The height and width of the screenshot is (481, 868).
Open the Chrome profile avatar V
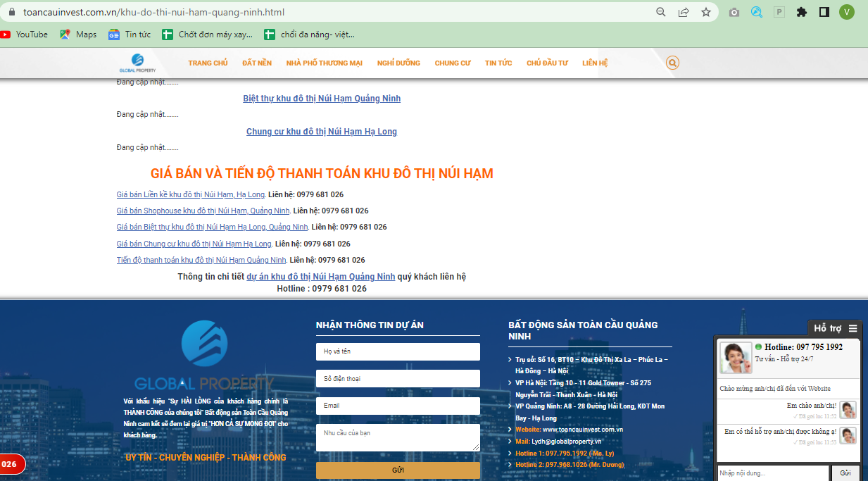pos(847,12)
